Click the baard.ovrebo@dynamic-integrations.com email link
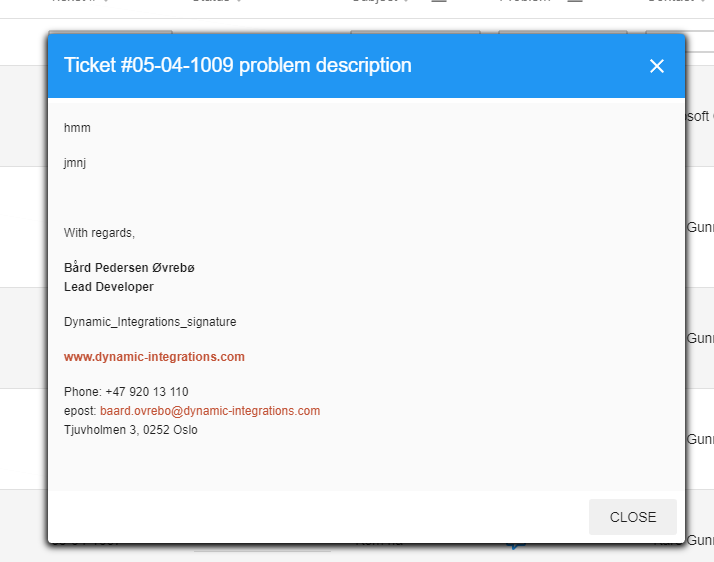Viewport: 714px width, 562px height. [x=210, y=411]
